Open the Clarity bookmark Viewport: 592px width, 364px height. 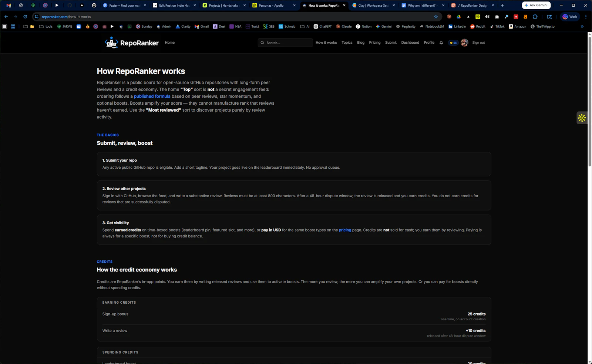(183, 27)
